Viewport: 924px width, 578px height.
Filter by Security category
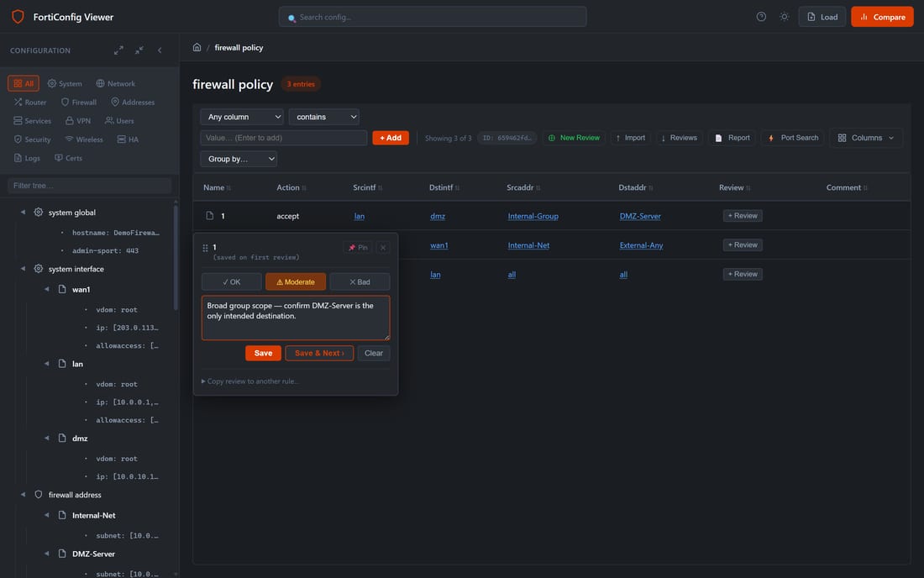click(33, 139)
